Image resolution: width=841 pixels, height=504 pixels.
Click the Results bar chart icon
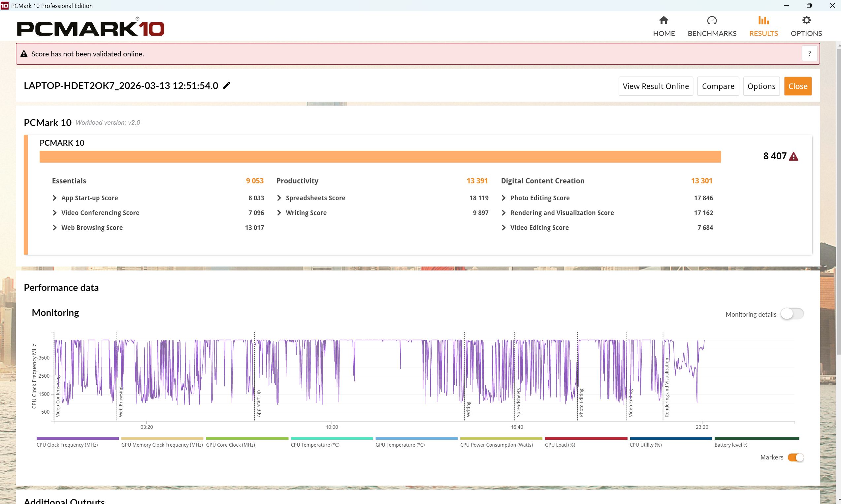(x=763, y=20)
